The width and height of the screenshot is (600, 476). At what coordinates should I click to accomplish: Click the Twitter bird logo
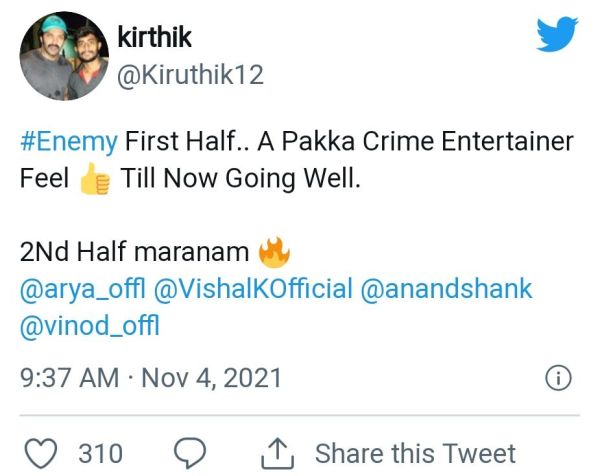(557, 34)
